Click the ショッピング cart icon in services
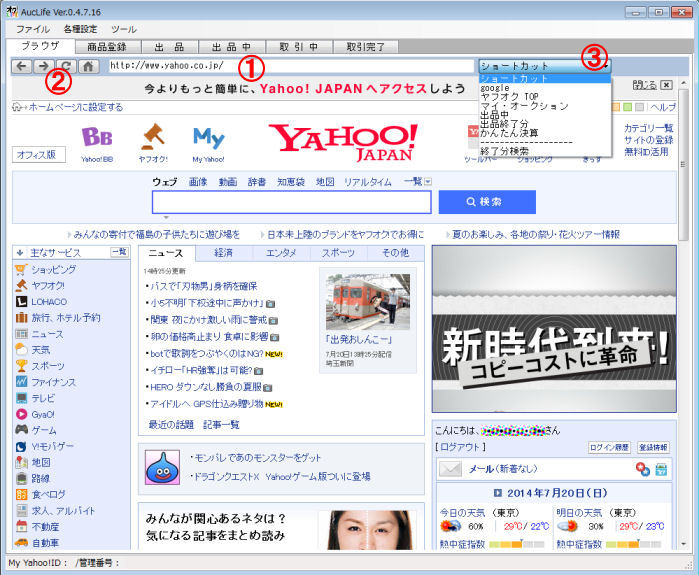 click(21, 270)
